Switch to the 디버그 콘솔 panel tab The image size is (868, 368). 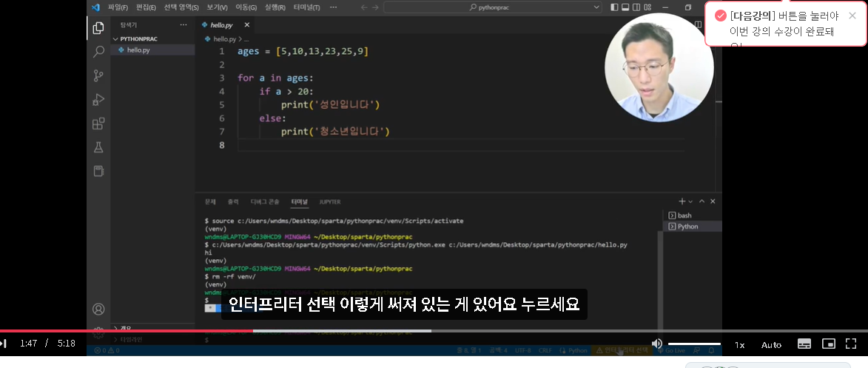265,201
